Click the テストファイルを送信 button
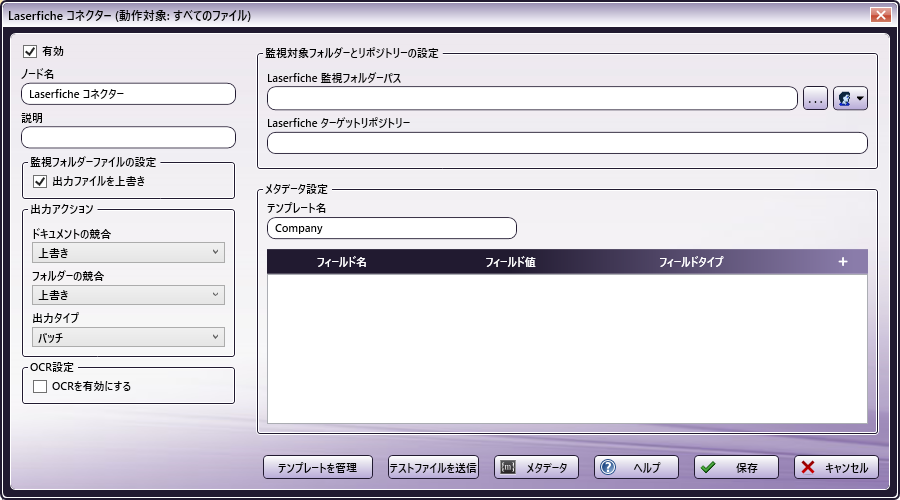The height and width of the screenshot is (500, 900). click(x=433, y=468)
